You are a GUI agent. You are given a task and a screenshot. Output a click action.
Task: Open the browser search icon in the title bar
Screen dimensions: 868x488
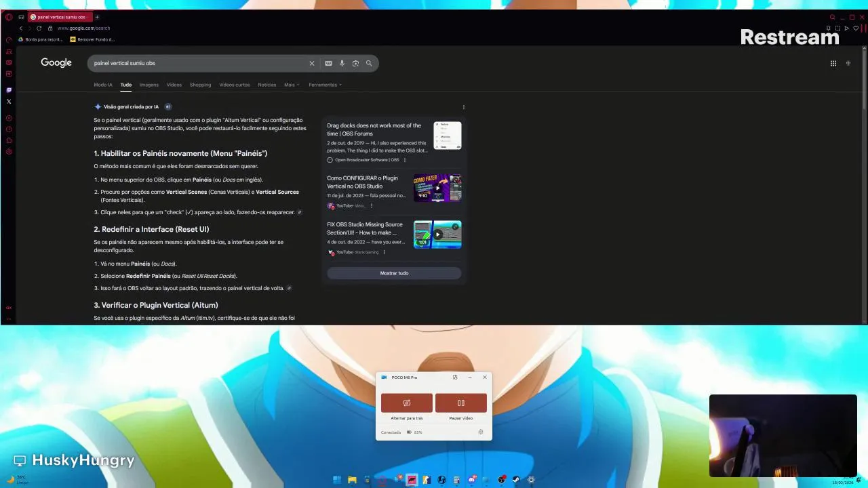pos(832,17)
